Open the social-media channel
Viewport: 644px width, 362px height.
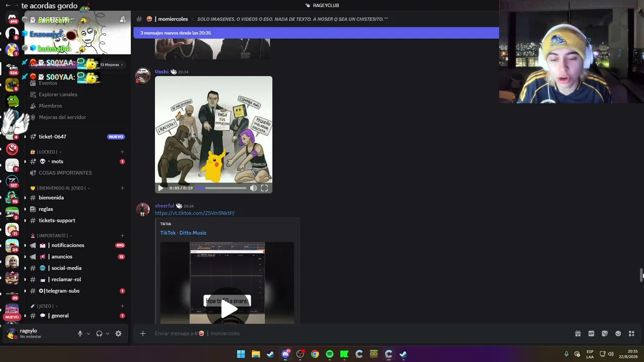tap(66, 268)
